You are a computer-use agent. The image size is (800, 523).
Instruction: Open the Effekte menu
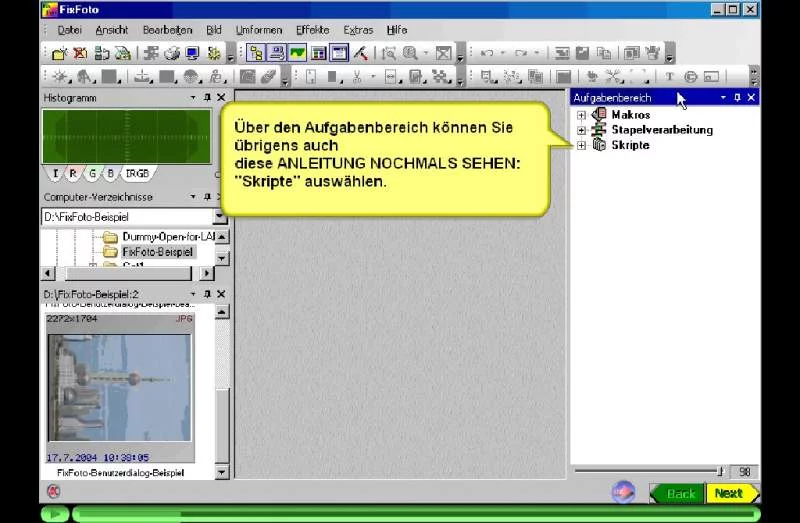click(312, 30)
